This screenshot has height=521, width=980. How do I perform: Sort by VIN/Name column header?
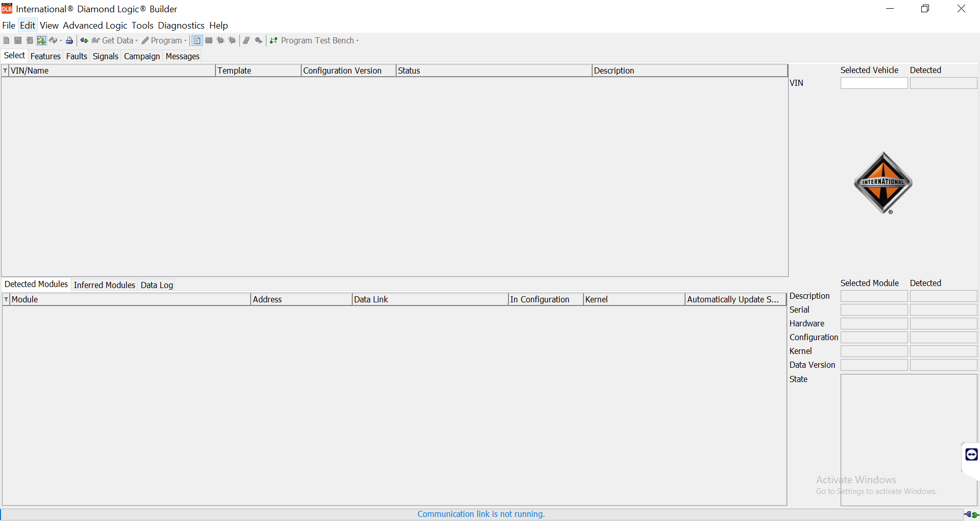(112, 70)
